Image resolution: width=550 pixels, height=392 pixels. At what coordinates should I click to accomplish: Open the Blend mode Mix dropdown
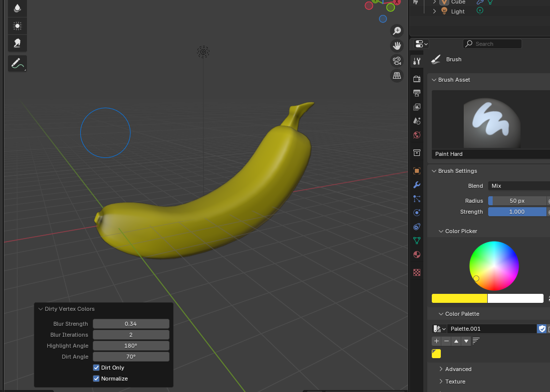pos(519,186)
